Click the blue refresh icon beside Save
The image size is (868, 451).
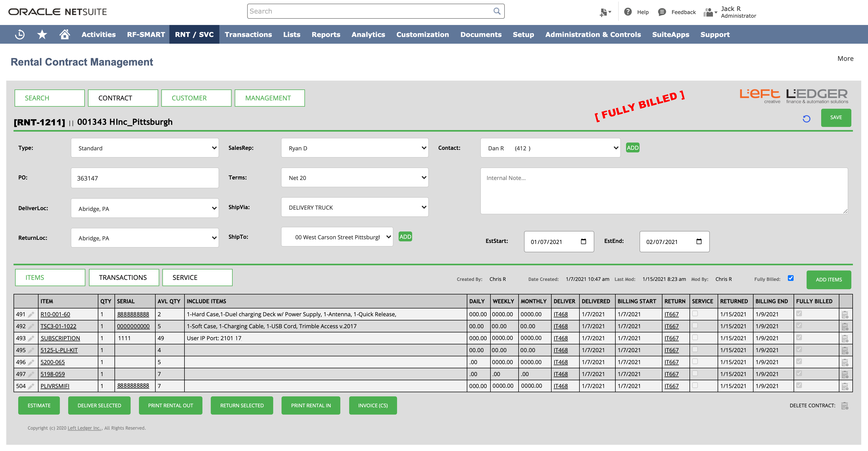[806, 119]
